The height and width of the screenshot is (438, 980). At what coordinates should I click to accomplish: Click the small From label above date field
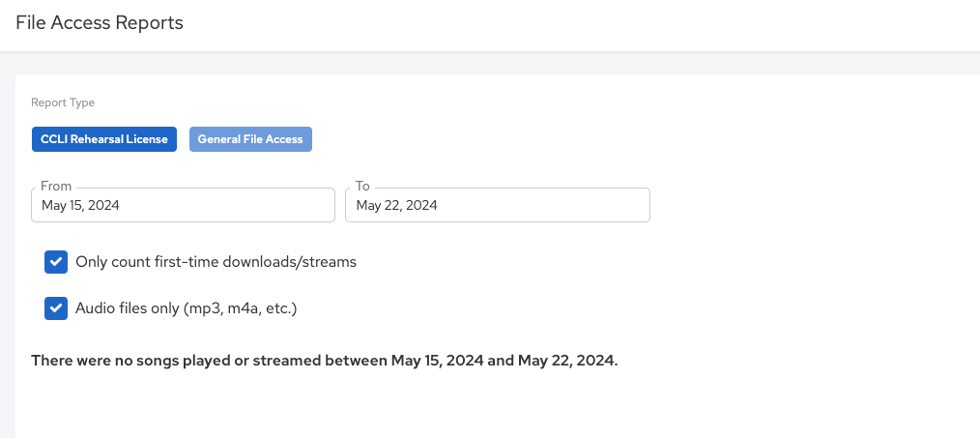pos(56,187)
